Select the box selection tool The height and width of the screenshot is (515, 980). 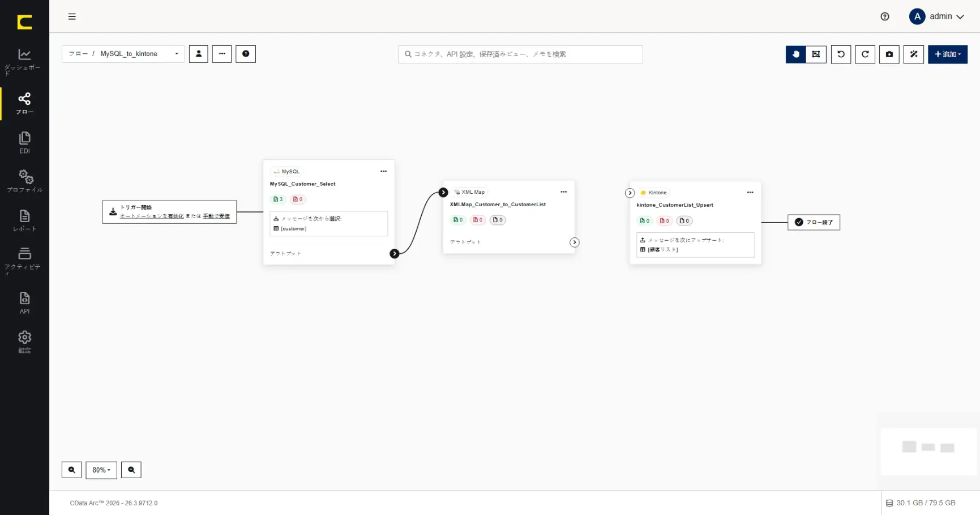coord(816,54)
